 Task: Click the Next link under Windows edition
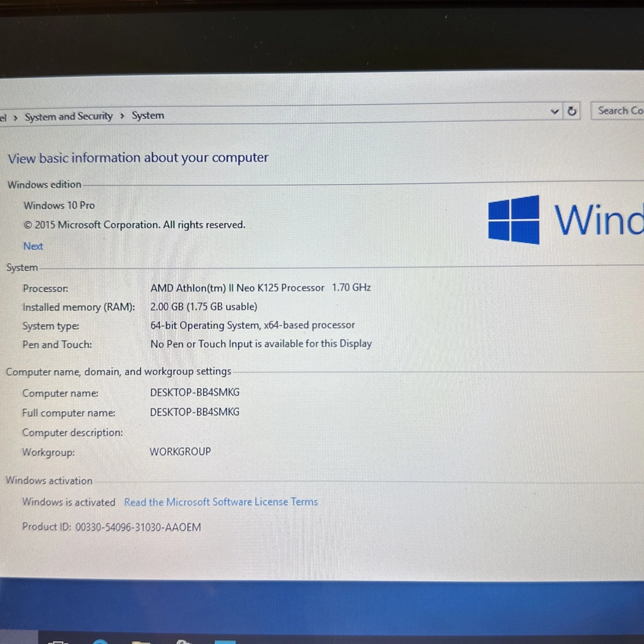pyautogui.click(x=33, y=246)
